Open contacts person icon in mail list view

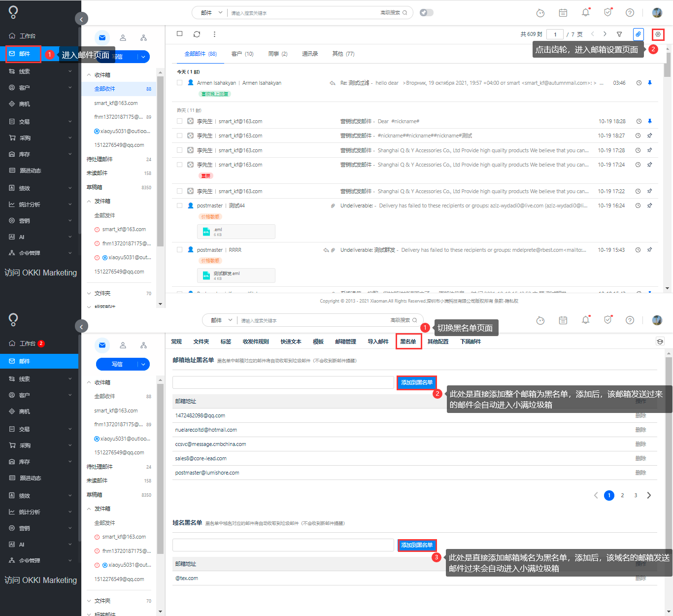click(123, 37)
